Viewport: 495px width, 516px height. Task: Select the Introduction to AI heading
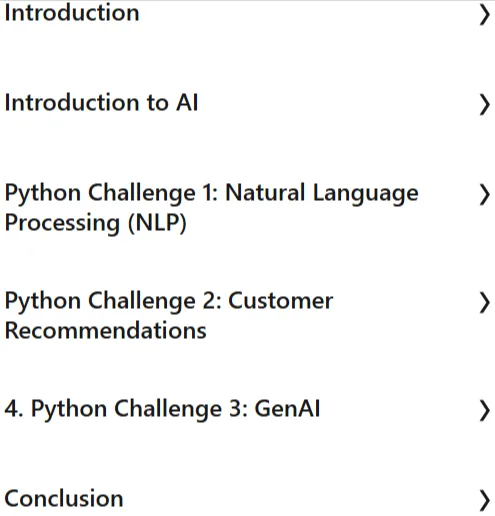tap(102, 102)
